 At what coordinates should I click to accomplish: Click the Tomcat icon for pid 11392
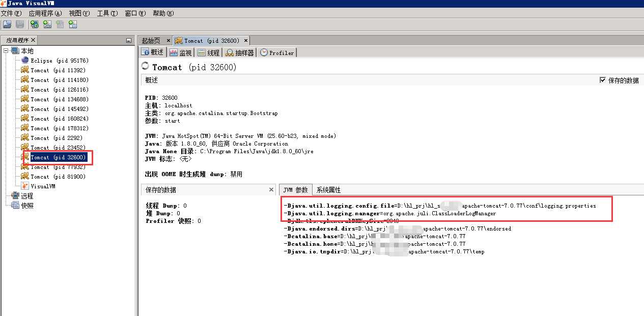click(x=25, y=70)
